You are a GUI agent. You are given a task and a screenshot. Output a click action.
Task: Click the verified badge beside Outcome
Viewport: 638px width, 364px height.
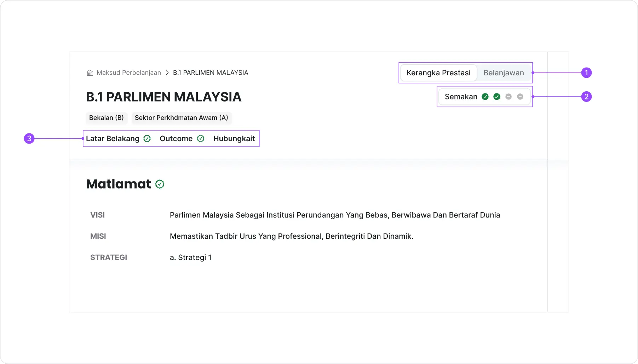point(201,139)
